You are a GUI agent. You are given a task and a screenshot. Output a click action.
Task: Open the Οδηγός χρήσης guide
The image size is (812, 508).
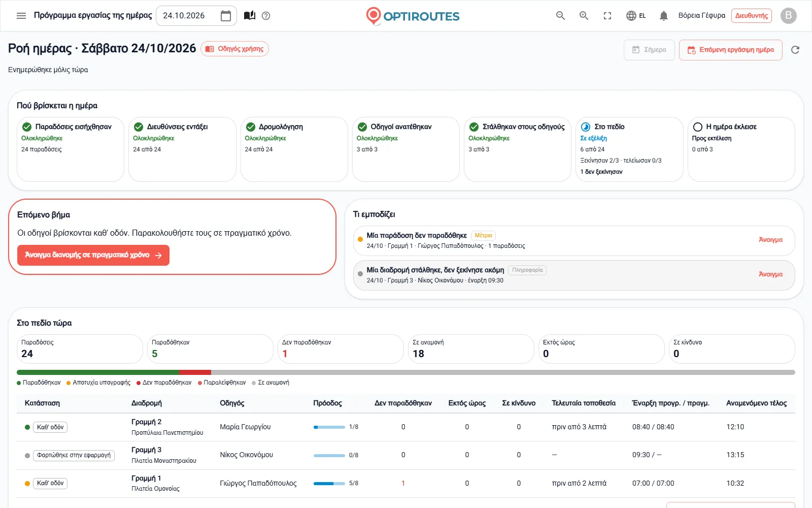[234, 49]
